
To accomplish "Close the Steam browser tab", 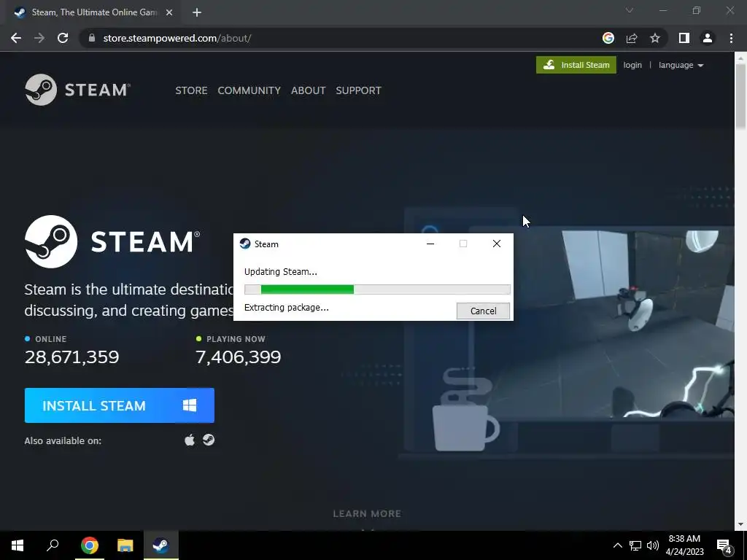I will 169,13.
